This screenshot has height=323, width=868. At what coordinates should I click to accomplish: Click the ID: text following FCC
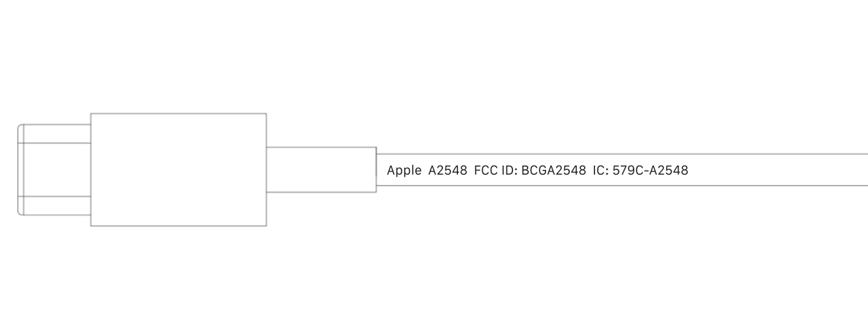tap(509, 171)
